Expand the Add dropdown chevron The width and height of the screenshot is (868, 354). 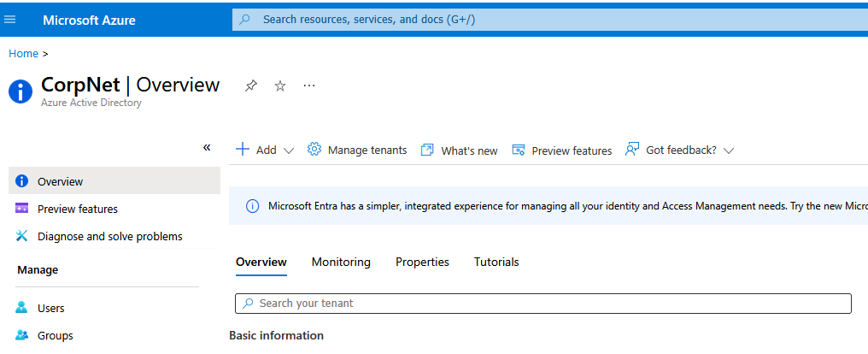tap(289, 150)
